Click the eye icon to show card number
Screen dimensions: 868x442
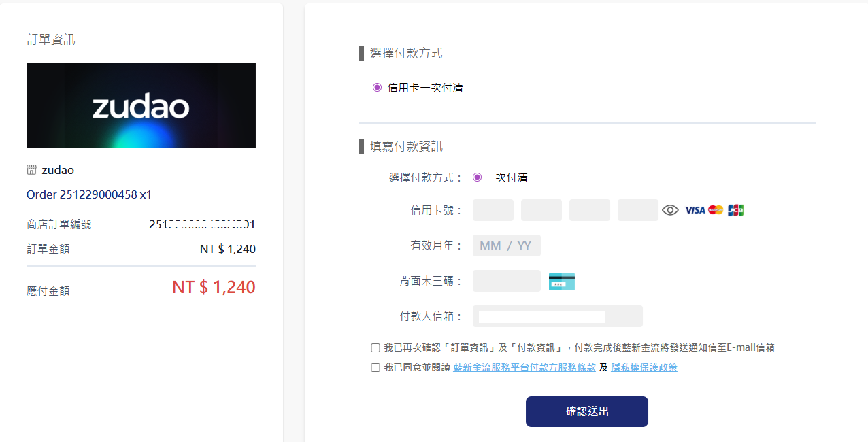(670, 210)
